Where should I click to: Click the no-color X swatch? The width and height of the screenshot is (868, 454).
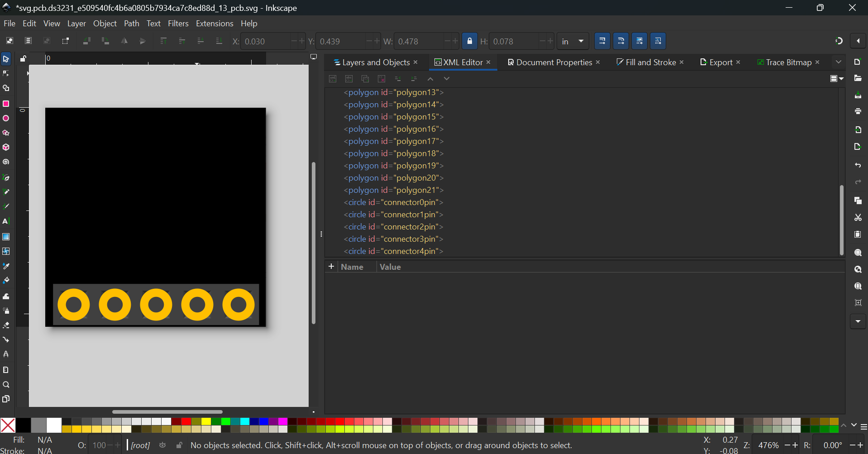(x=8, y=425)
